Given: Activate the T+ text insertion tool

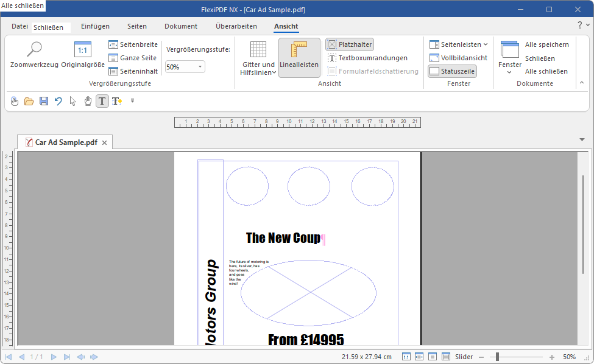Looking at the screenshot, I should pos(116,101).
